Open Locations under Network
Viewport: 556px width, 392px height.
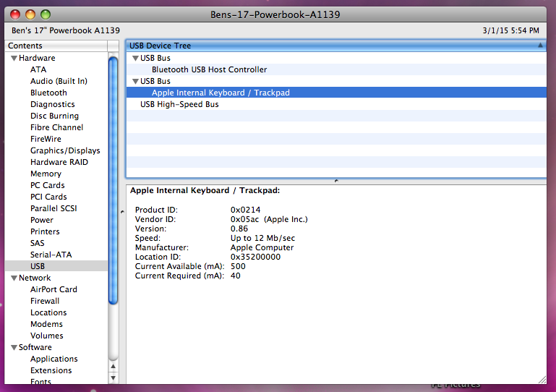click(48, 312)
